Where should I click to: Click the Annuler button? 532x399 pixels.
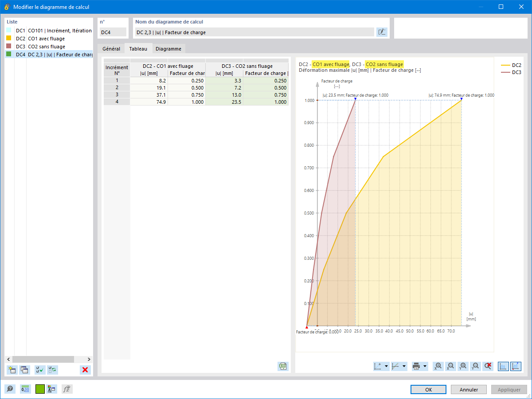click(469, 390)
